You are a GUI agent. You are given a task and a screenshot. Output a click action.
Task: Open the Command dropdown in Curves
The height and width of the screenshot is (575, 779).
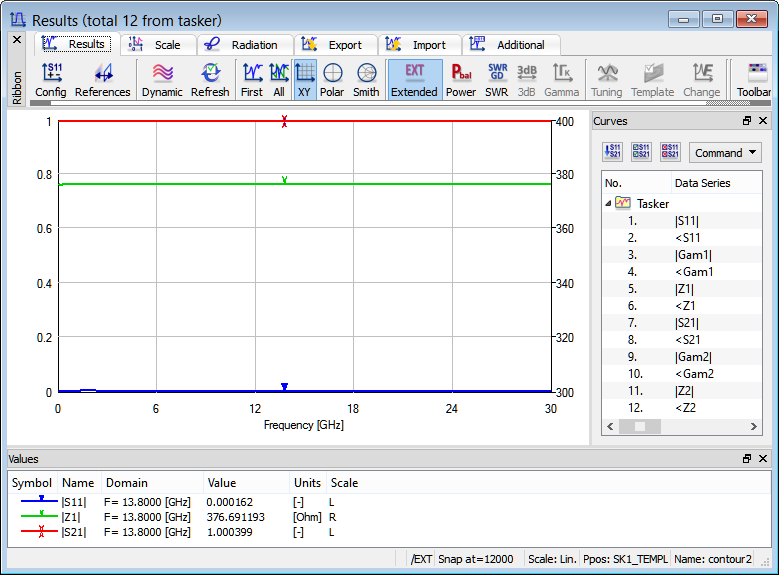[725, 153]
